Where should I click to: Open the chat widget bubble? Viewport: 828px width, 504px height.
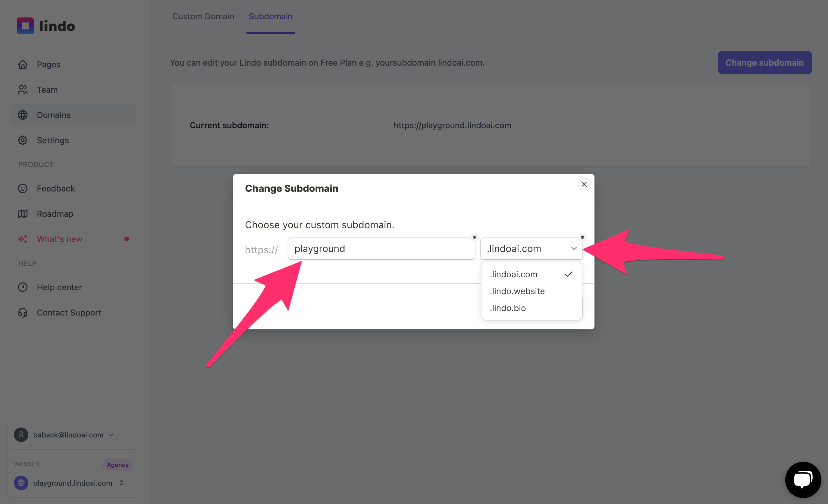803,480
